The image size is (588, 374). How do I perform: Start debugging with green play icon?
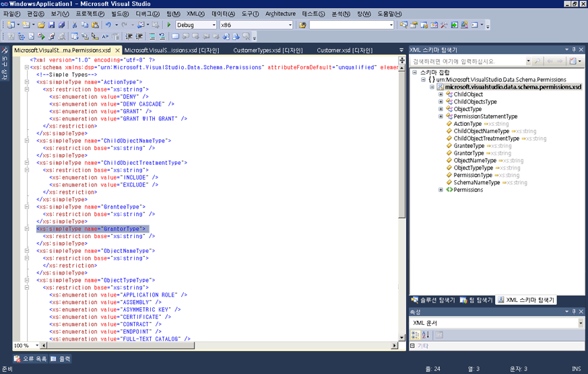169,25
